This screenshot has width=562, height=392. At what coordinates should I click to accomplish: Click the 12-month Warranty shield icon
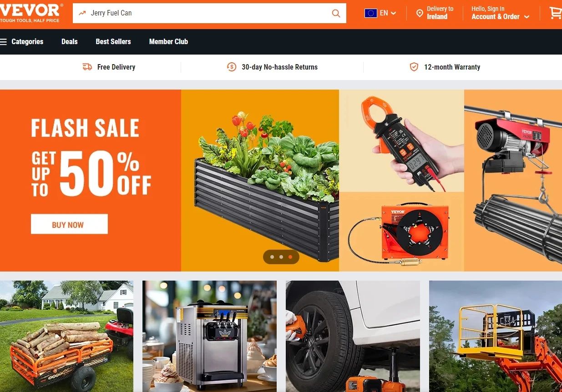(x=414, y=67)
